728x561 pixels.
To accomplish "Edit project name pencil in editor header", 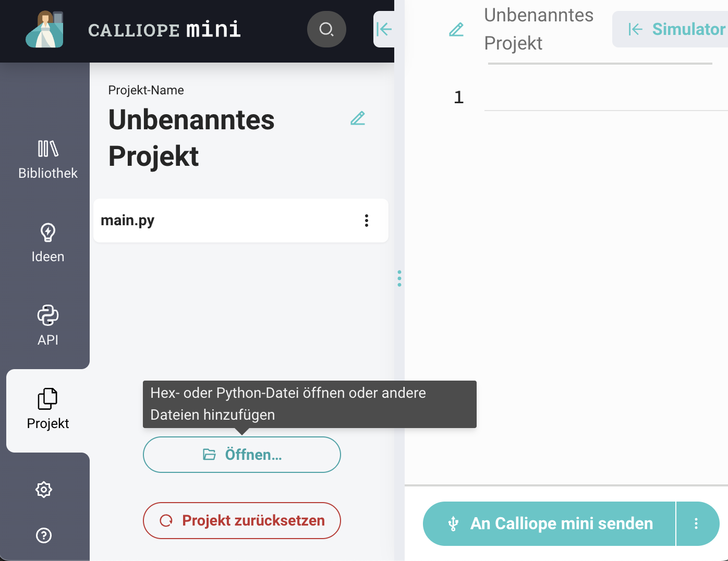I will click(456, 30).
